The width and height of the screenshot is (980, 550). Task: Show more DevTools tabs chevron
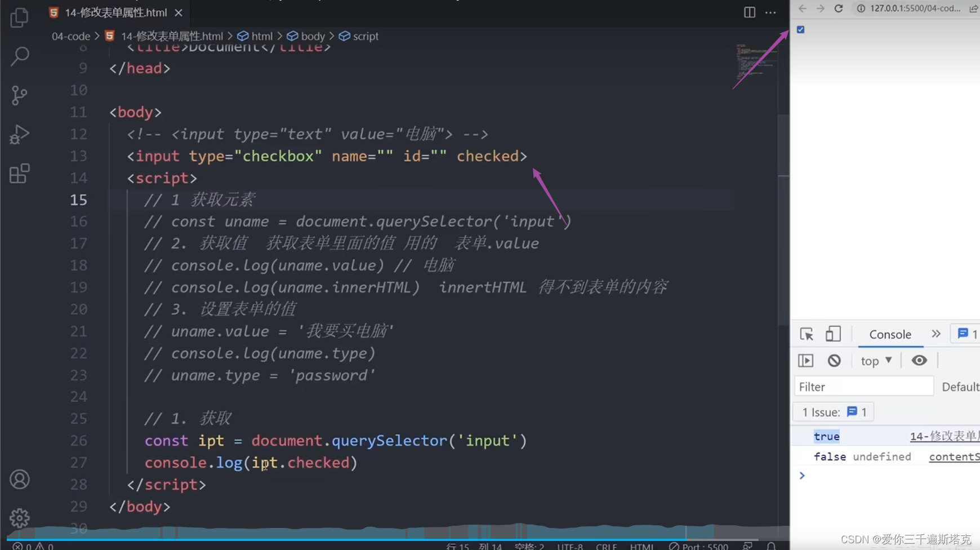(x=936, y=334)
